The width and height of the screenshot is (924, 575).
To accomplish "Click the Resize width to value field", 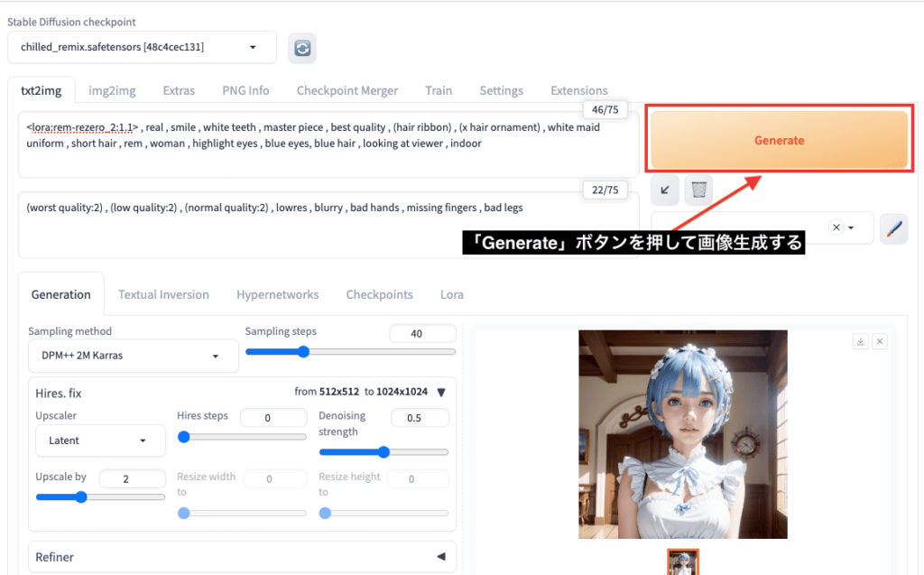I will (275, 478).
